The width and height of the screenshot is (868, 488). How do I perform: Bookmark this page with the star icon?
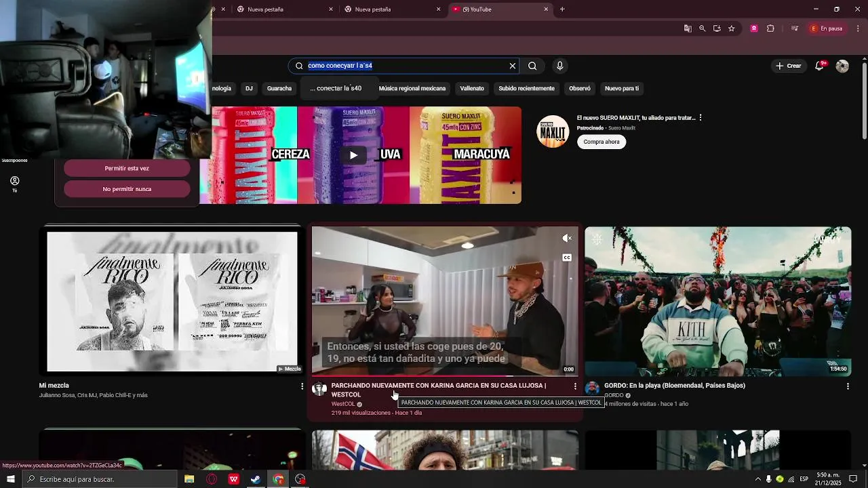tap(731, 28)
